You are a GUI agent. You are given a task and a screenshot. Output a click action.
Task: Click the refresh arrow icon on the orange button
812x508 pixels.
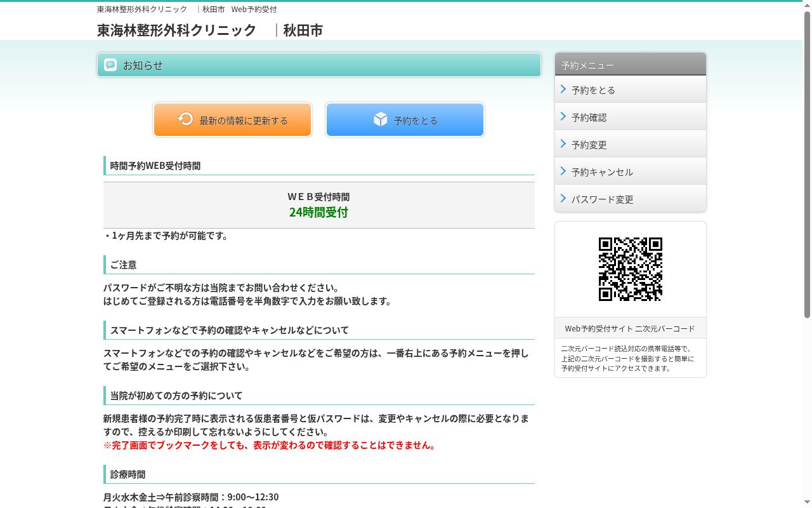click(185, 119)
